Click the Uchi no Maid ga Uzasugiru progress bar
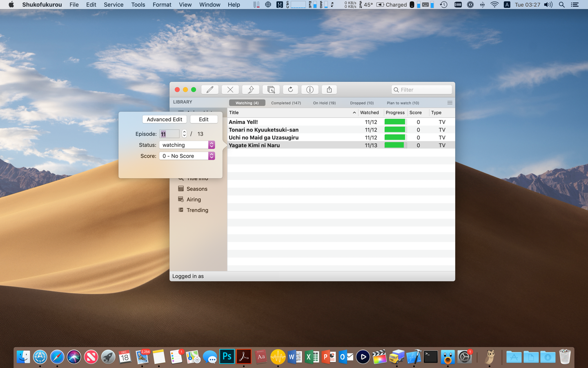This screenshot has height=368, width=588. coord(395,137)
